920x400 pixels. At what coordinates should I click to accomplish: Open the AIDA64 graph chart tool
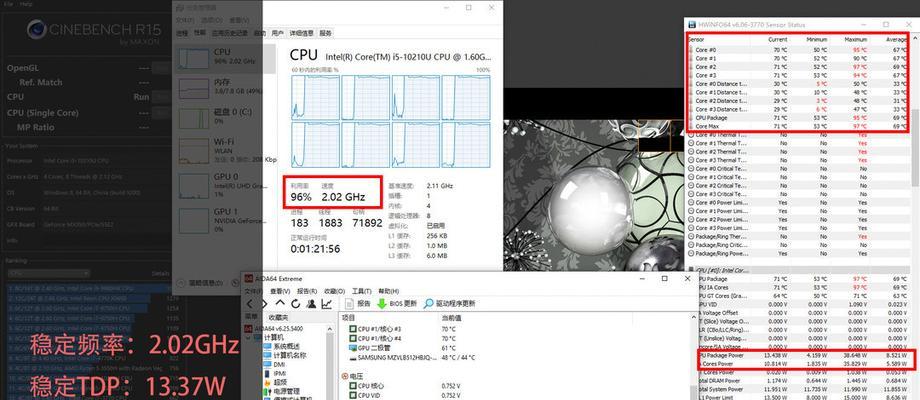327,304
